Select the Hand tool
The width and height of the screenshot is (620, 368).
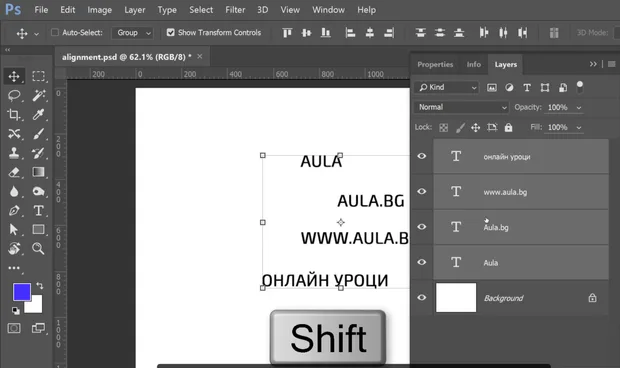click(14, 249)
